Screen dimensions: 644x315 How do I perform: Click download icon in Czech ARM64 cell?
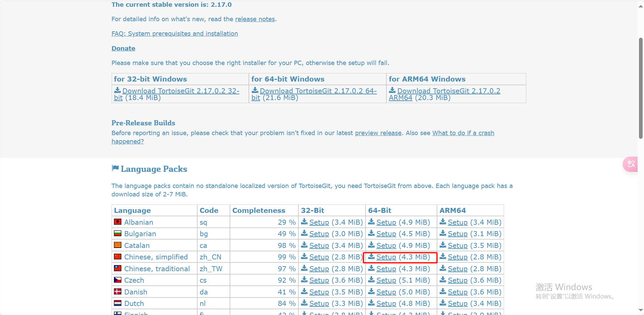tap(443, 280)
